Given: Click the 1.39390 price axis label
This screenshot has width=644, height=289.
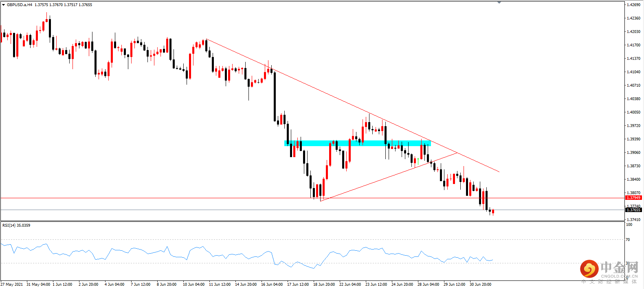Looking at the screenshot, I should coord(633,139).
